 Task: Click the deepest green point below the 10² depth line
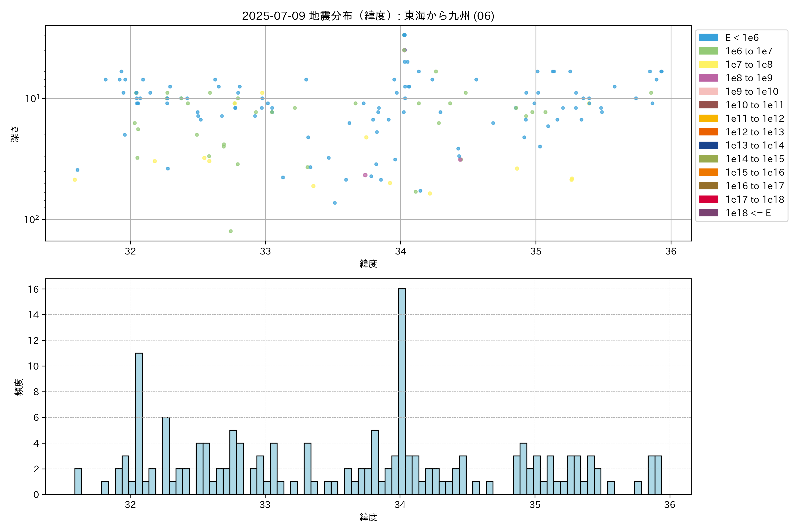[231, 231]
